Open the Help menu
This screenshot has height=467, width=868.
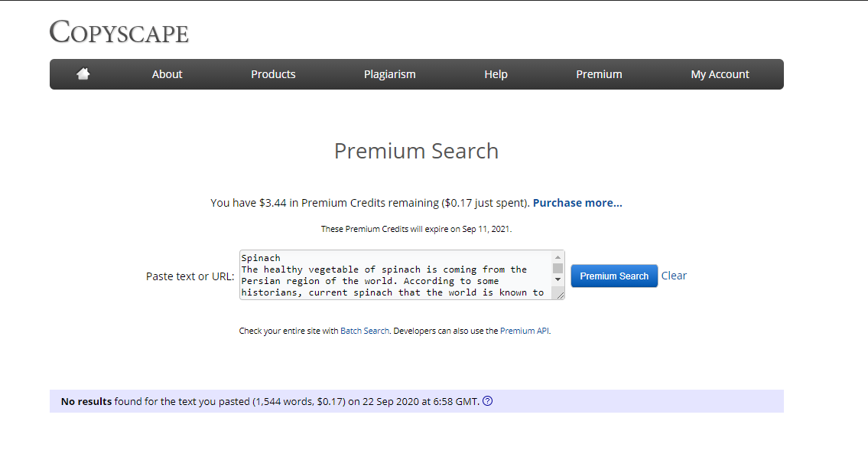tap(496, 74)
